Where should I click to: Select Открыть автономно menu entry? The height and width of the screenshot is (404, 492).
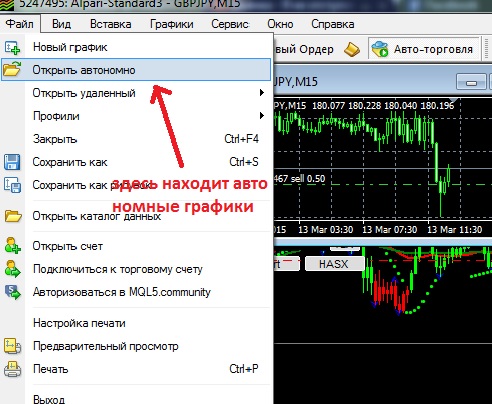click(x=136, y=70)
